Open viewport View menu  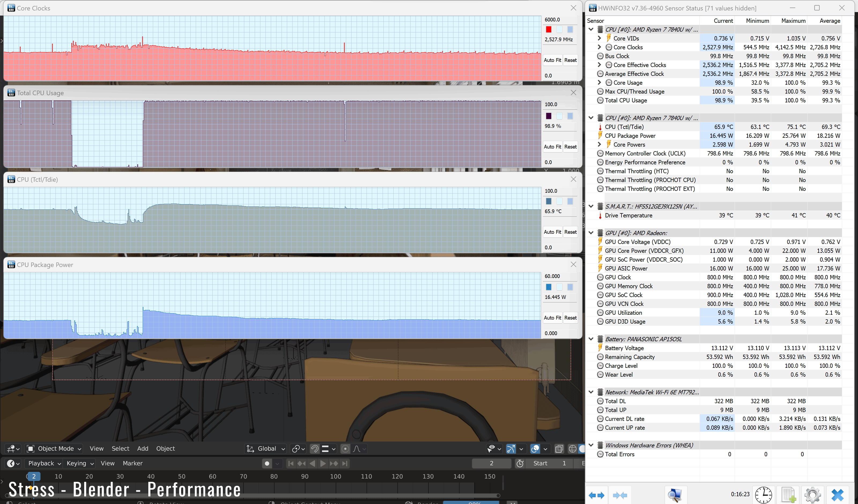(x=96, y=449)
